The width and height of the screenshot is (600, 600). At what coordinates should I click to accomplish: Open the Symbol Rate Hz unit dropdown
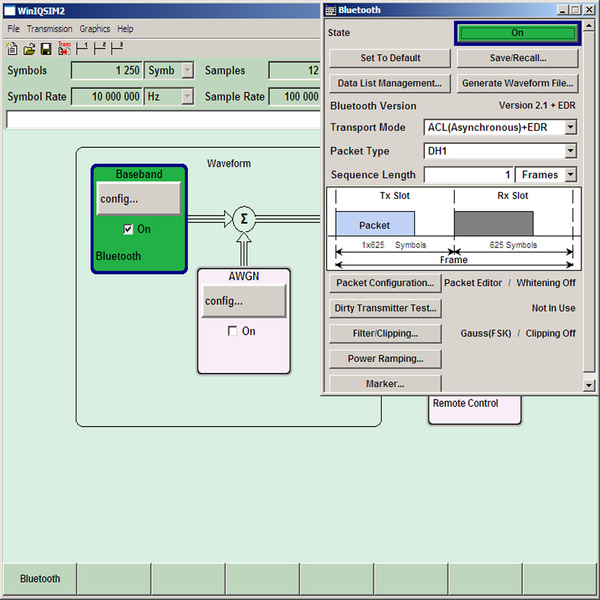[187, 96]
